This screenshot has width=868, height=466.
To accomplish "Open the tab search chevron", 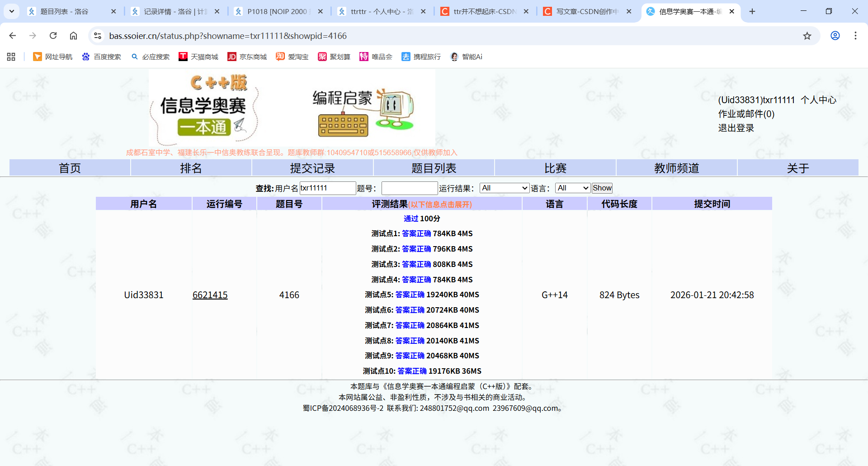I will tap(12, 11).
